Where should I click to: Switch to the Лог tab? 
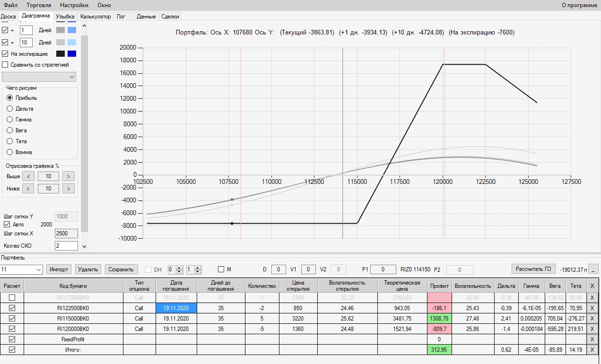(x=121, y=17)
